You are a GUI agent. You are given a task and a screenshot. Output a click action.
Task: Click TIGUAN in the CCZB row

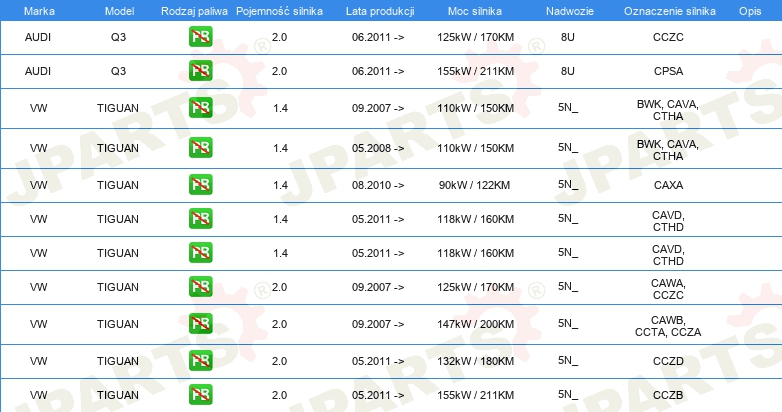(118, 395)
